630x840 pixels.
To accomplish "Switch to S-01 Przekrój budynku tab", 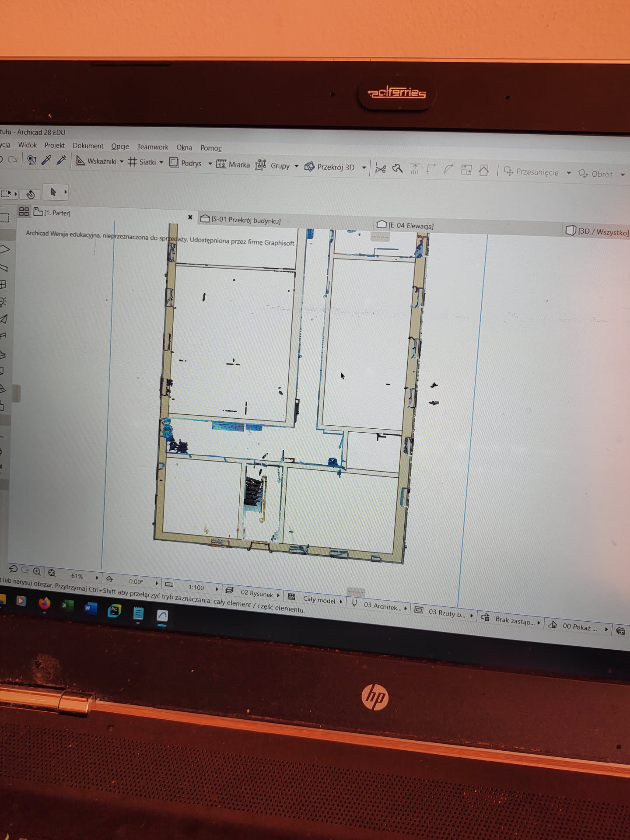I will (x=245, y=220).
